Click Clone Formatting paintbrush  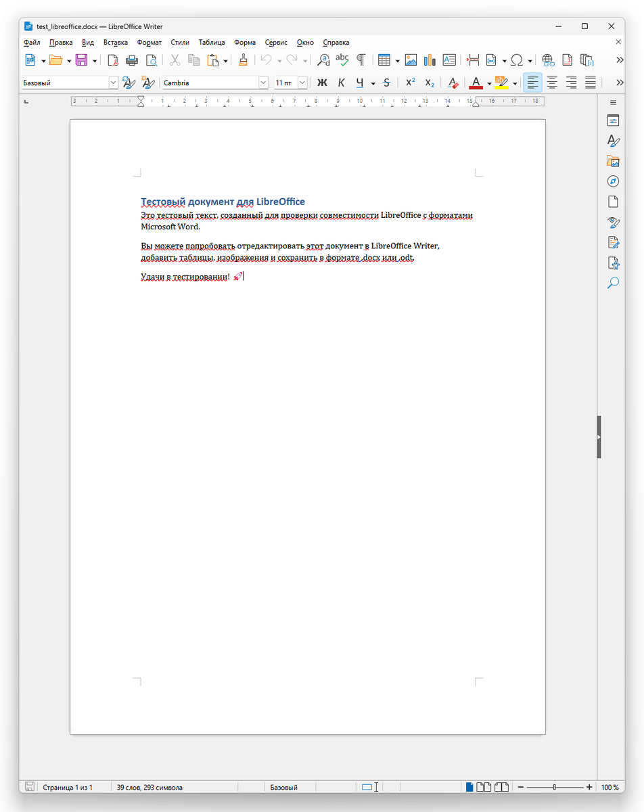tap(243, 60)
